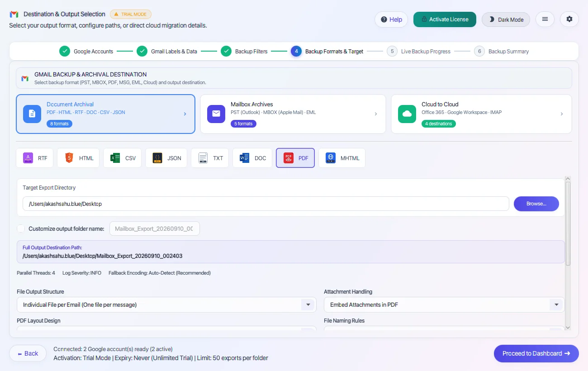
Task: Select the JSON format
Action: 166,158
